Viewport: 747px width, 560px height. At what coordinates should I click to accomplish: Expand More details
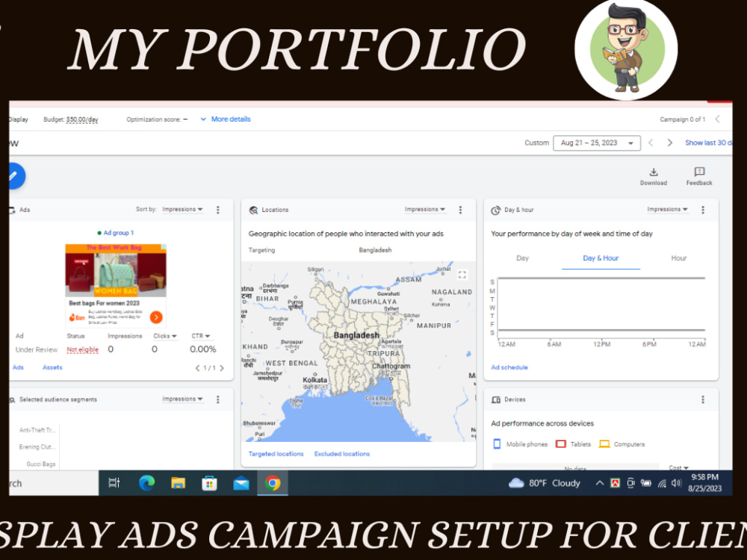226,119
